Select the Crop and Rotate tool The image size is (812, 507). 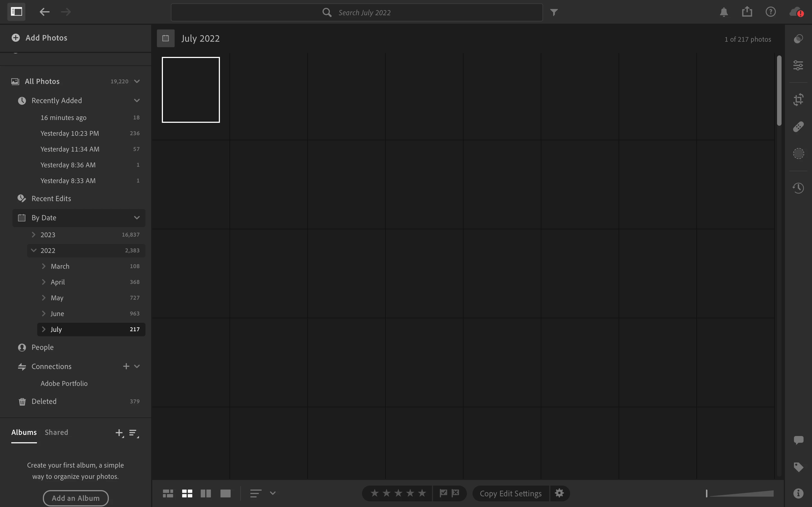point(798,99)
